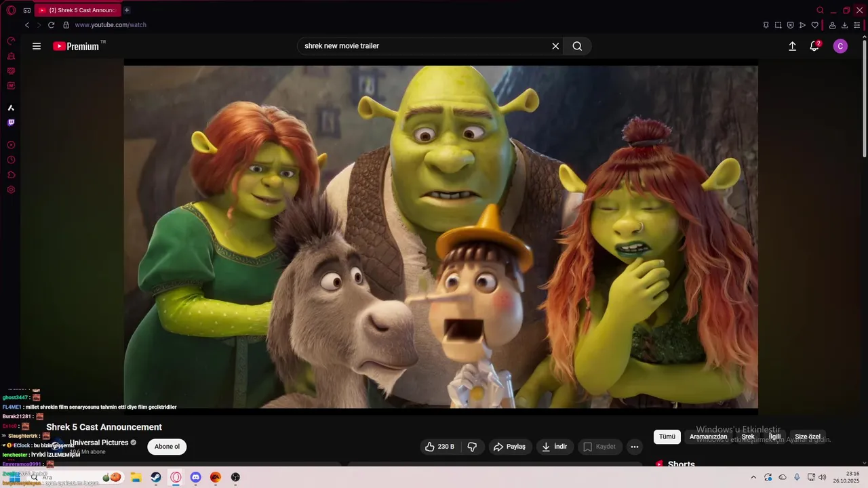View site security info via the lock icon

66,25
